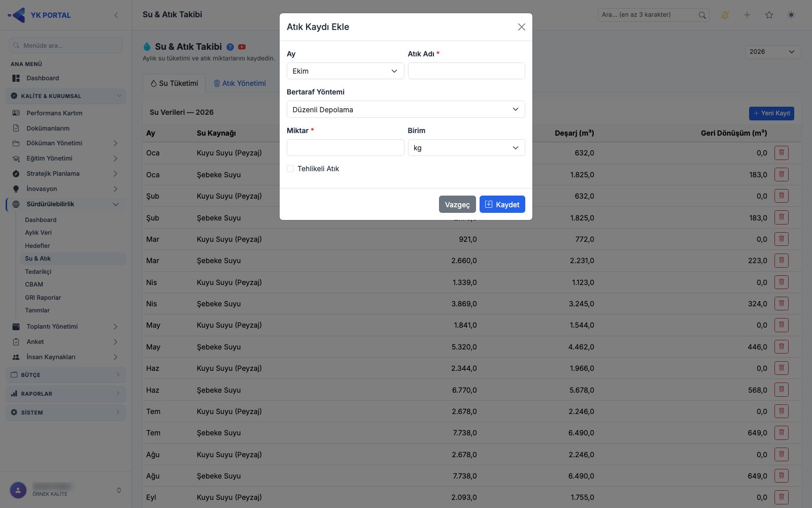The height and width of the screenshot is (508, 812).
Task: Click the plus icon in header
Action: click(x=747, y=15)
